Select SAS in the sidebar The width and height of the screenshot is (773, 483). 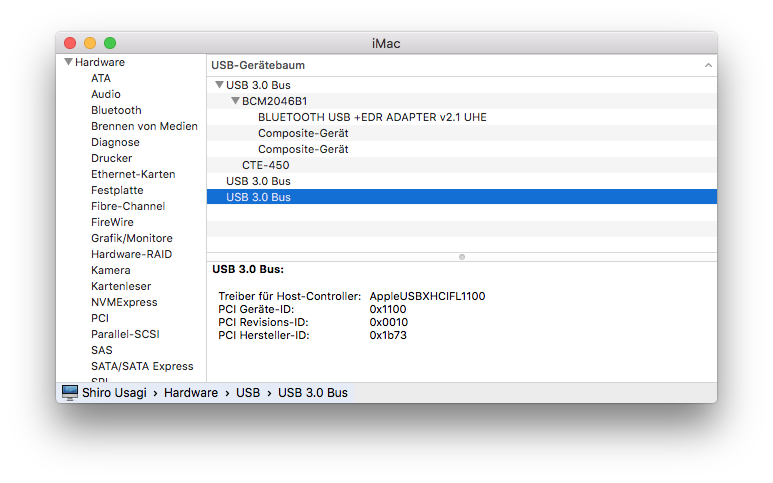pyautogui.click(x=102, y=350)
